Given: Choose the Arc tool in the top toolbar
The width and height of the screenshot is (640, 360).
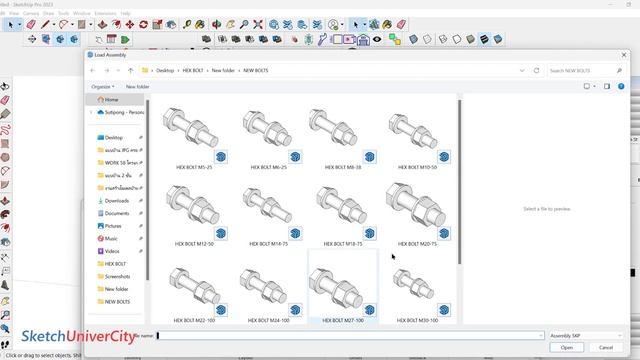Looking at the screenshot, I should 63,24.
